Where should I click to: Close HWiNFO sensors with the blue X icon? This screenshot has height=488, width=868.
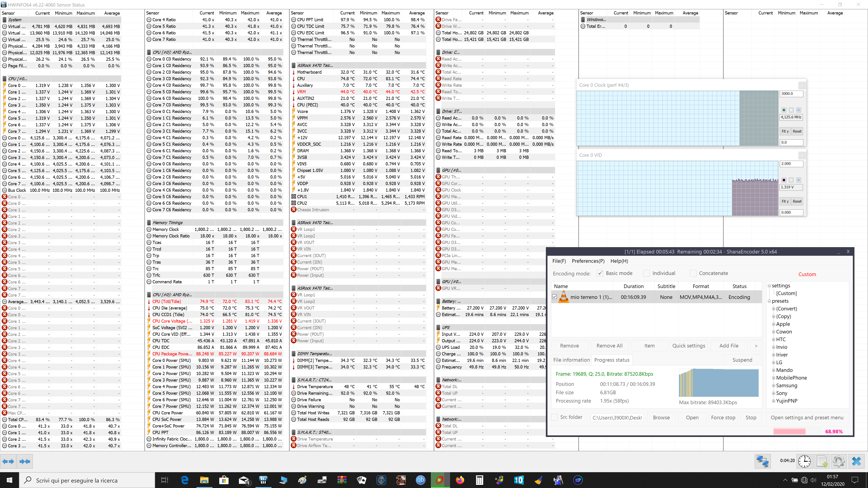tap(856, 461)
